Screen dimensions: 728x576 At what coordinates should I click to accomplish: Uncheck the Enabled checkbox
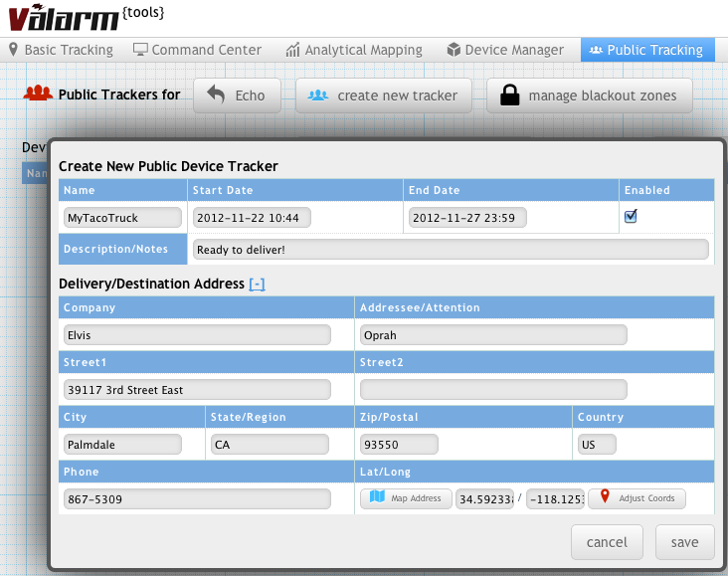coord(631,216)
